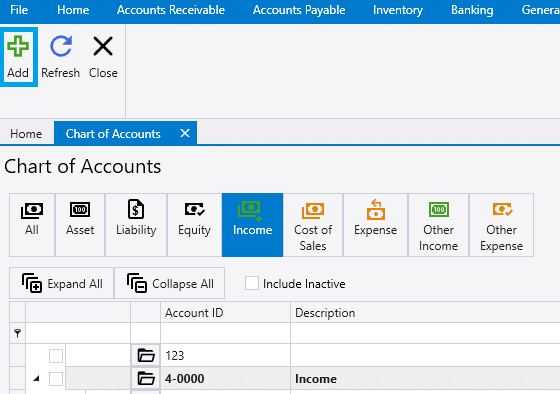Open the Accounts Receivable menu
The image size is (560, 394).
[171, 10]
